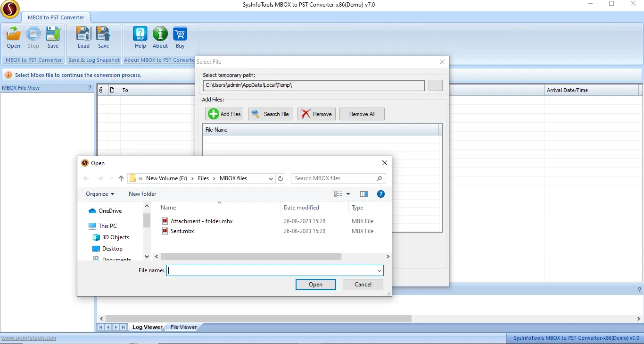Open the Help icon in the ribbon
This screenshot has height=344, width=644.
pyautogui.click(x=140, y=37)
